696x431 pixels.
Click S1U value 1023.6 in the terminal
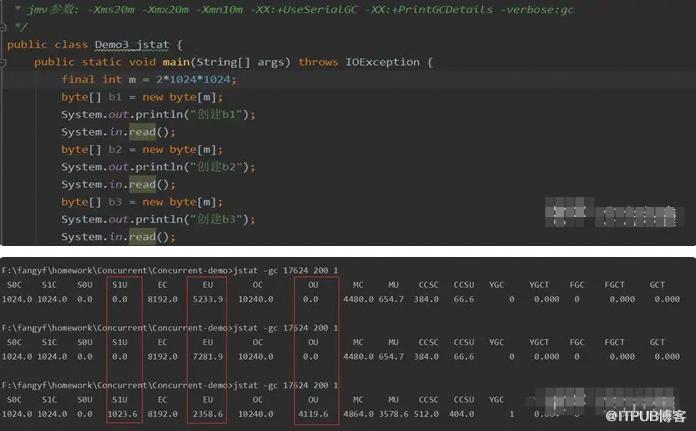pos(123,413)
